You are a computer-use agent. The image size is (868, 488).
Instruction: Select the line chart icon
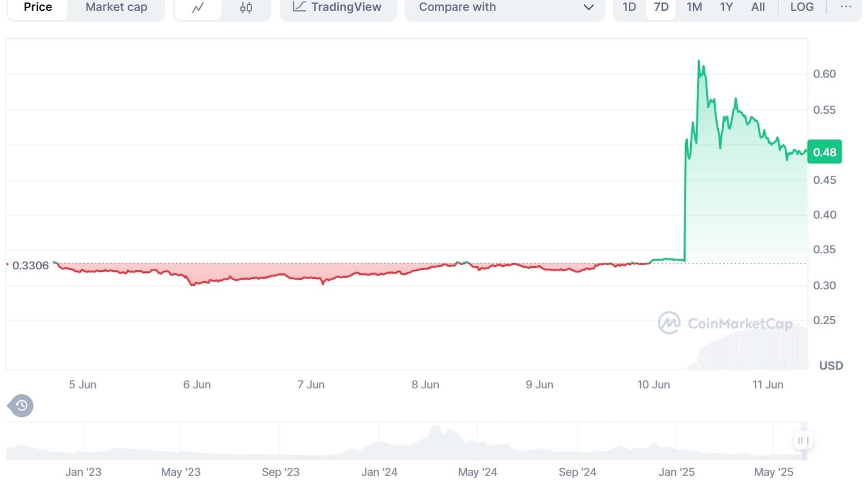[198, 8]
